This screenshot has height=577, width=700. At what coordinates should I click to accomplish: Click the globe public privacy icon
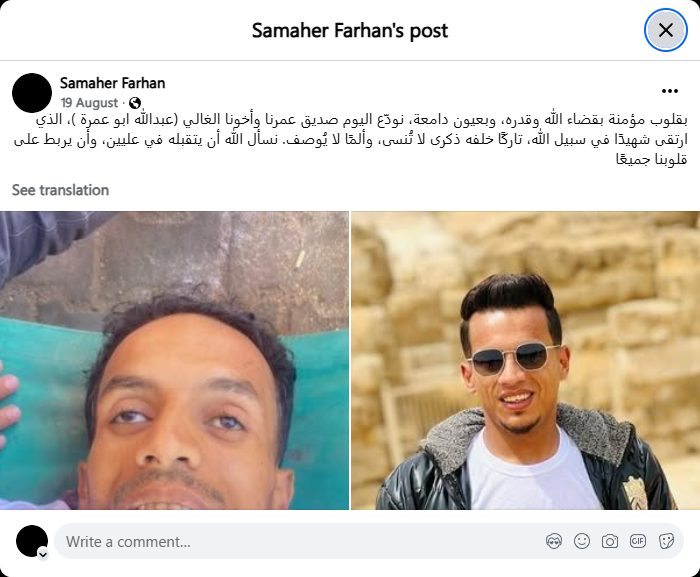coord(135,103)
